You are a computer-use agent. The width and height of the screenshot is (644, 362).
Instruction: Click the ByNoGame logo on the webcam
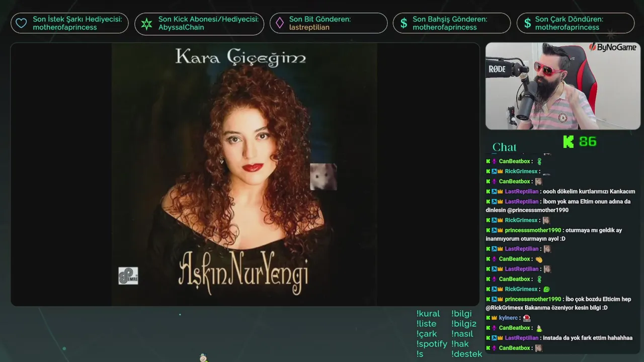tap(613, 47)
